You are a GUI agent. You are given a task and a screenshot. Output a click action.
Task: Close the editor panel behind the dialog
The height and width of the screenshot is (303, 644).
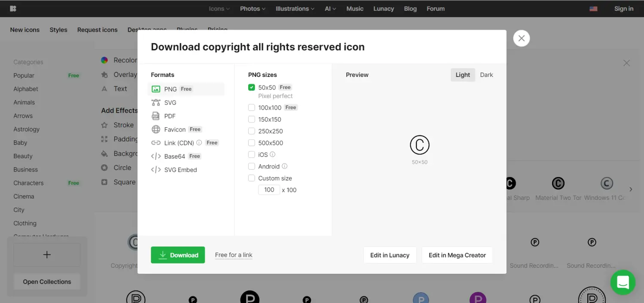[626, 63]
